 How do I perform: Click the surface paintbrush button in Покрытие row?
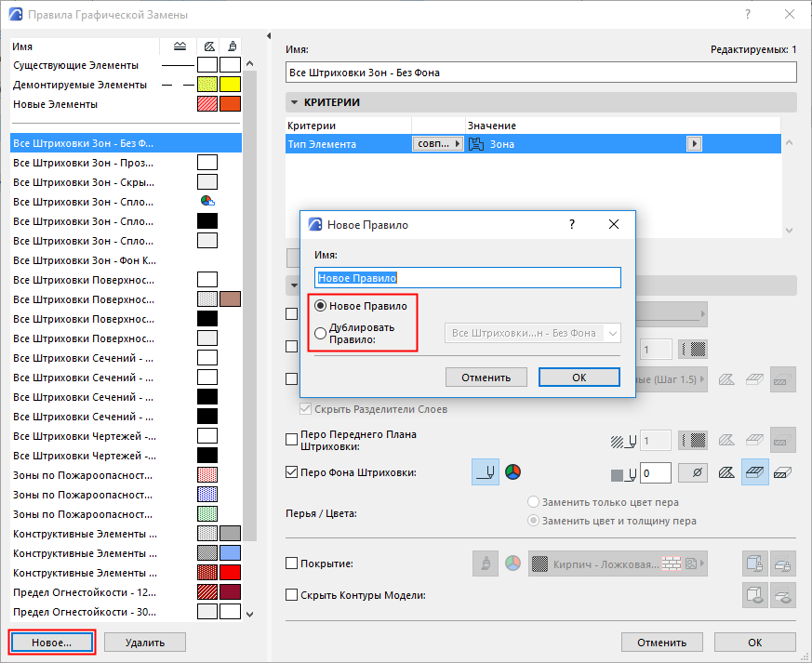(486, 564)
